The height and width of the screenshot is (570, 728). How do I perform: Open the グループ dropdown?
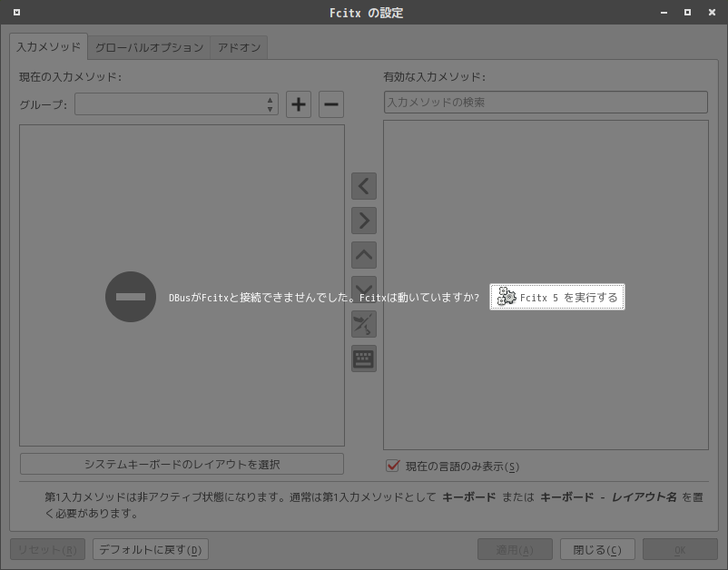coord(176,104)
